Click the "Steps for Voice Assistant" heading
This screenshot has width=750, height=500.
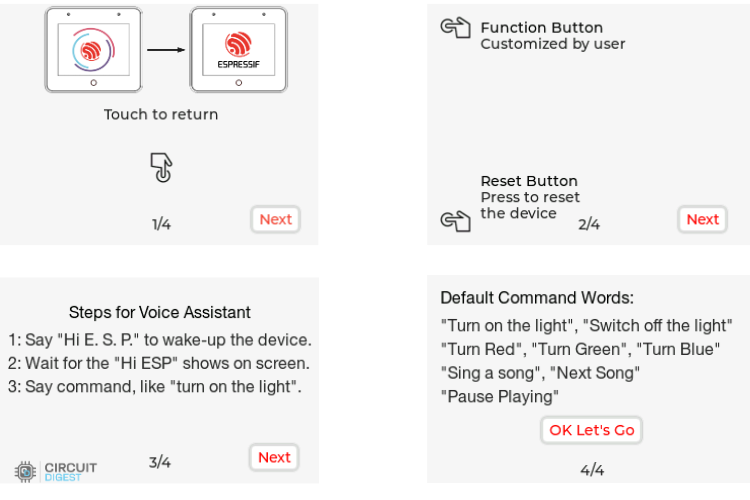coord(160,313)
